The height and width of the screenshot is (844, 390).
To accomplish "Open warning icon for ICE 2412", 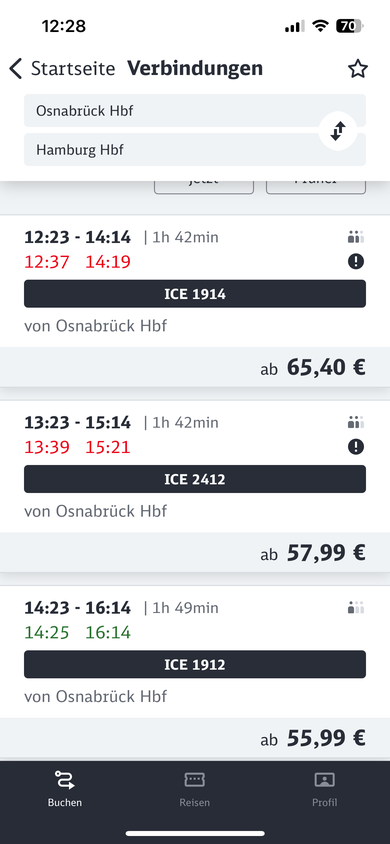I will click(x=356, y=447).
